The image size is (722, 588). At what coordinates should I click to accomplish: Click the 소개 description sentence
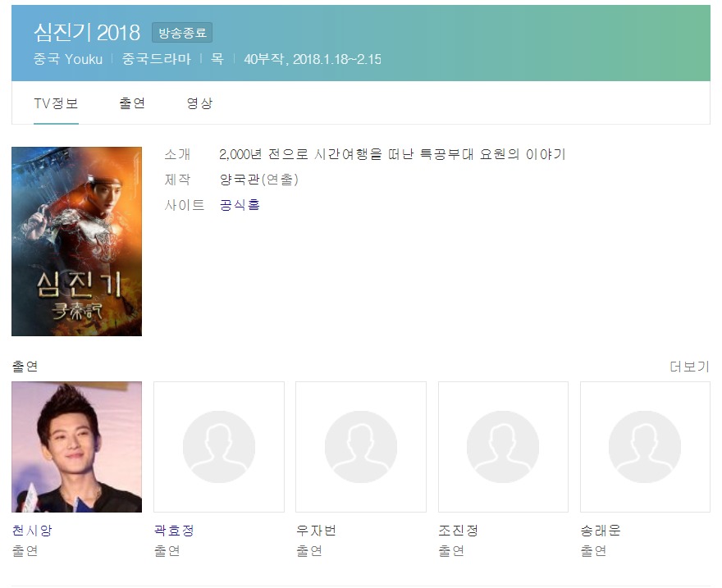(x=392, y=154)
